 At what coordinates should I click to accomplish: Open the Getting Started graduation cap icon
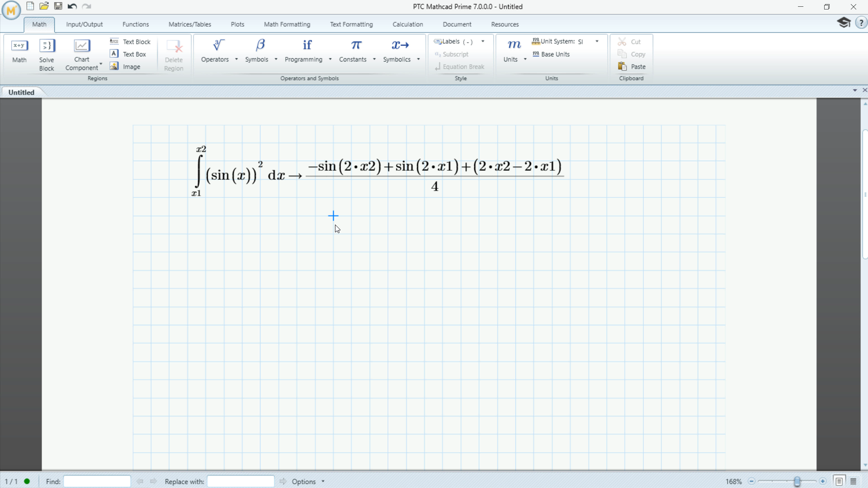click(x=844, y=23)
